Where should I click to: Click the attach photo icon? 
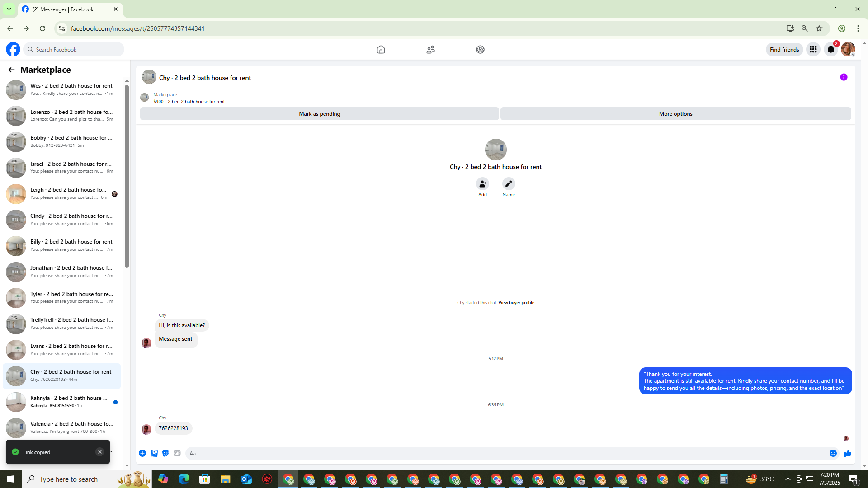click(x=154, y=453)
